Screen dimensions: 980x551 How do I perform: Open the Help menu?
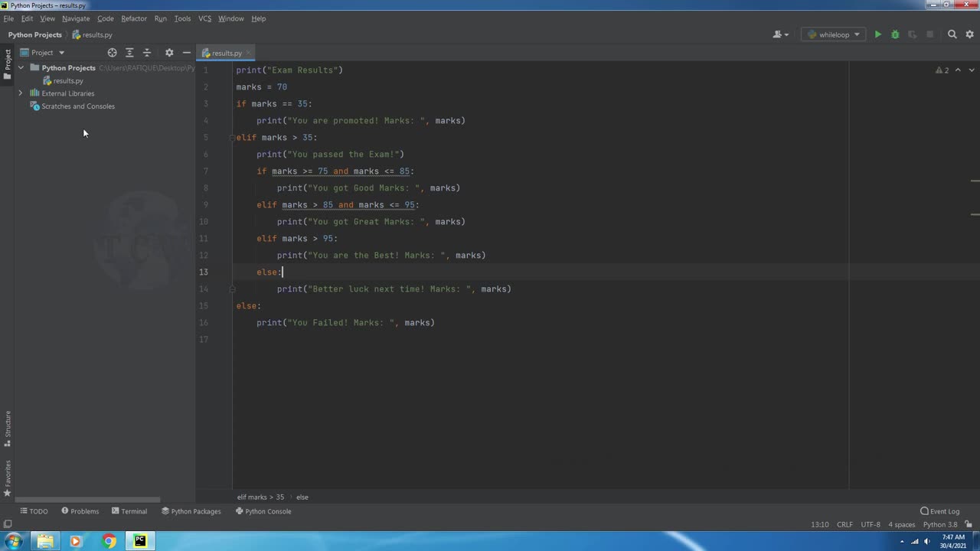pos(259,18)
